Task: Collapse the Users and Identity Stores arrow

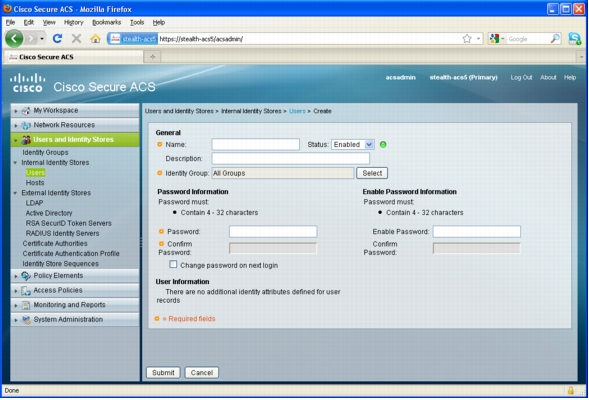Action: 16,140
